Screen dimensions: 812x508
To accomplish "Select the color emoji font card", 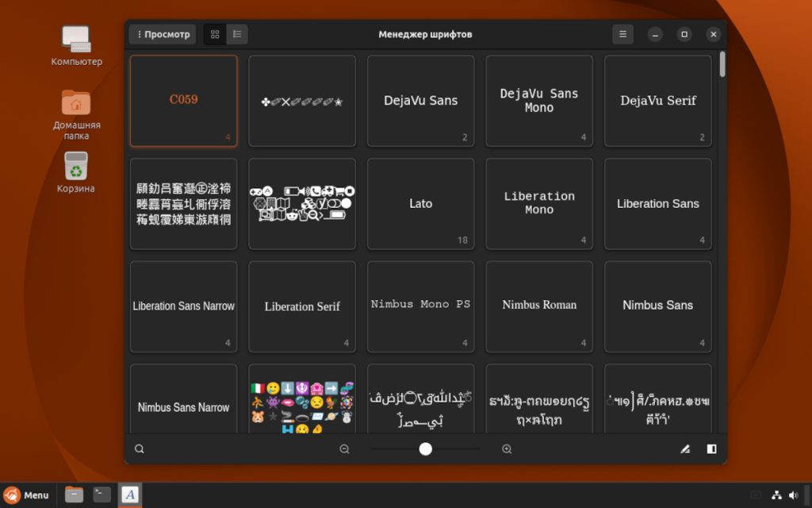I will (x=302, y=398).
